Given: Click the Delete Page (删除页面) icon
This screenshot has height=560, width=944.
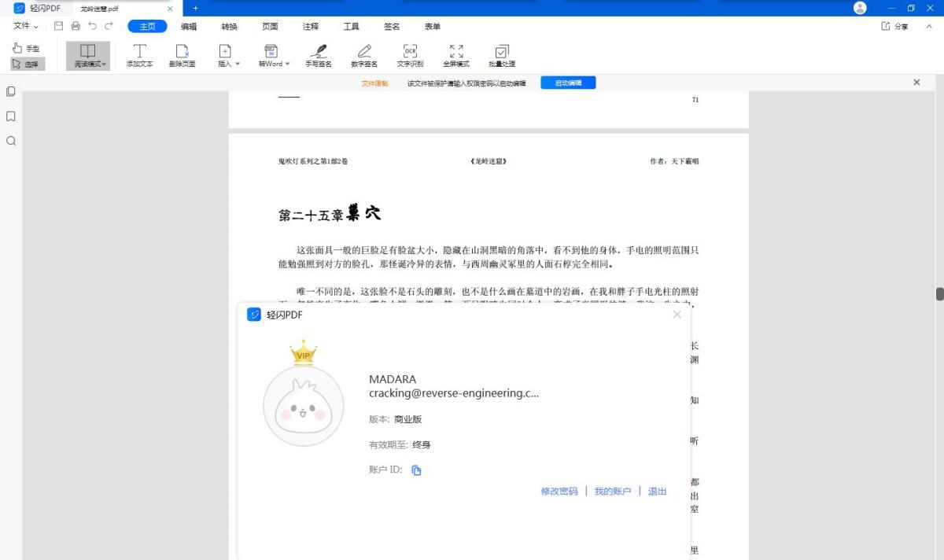Looking at the screenshot, I should pos(182,55).
